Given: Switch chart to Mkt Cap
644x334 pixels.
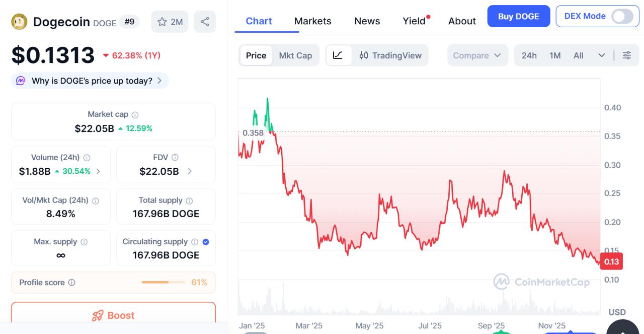Looking at the screenshot, I should point(295,55).
